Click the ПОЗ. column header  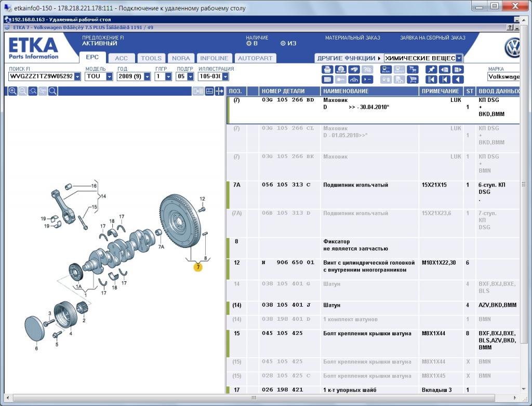(236, 91)
